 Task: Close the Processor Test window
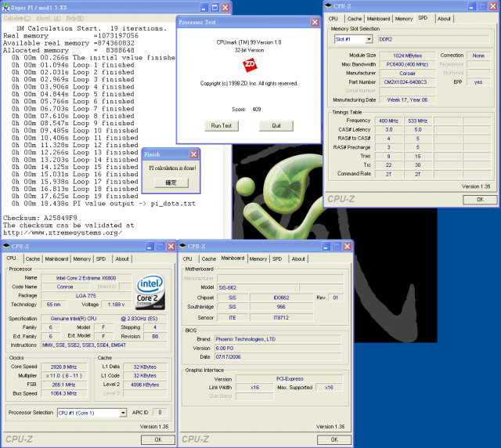(315, 22)
